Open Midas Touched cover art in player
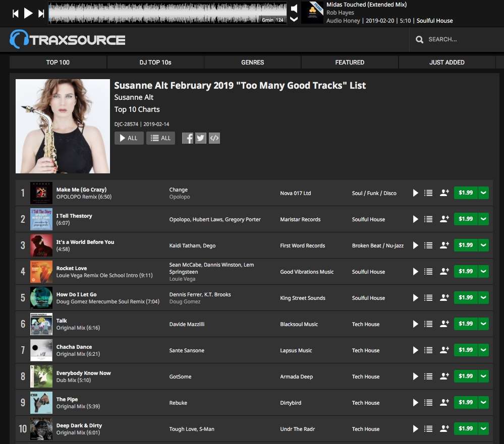Screen dimensions: 504x444 pyautogui.click(x=312, y=13)
